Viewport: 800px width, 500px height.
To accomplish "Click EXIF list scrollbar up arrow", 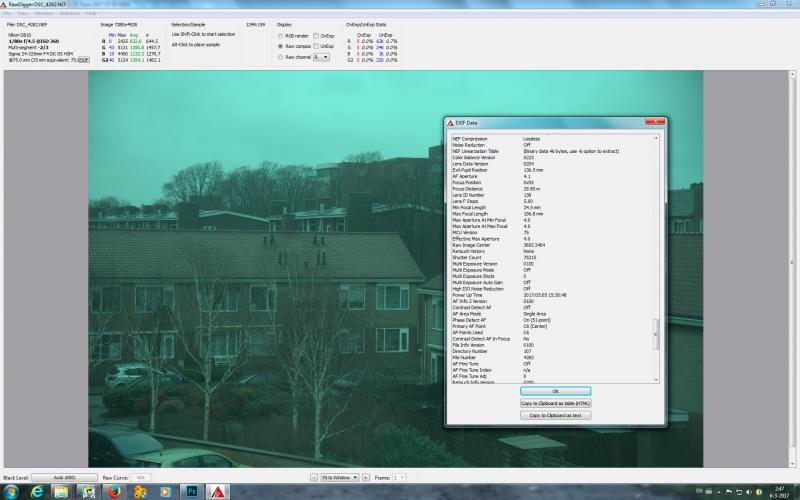I will [x=656, y=138].
